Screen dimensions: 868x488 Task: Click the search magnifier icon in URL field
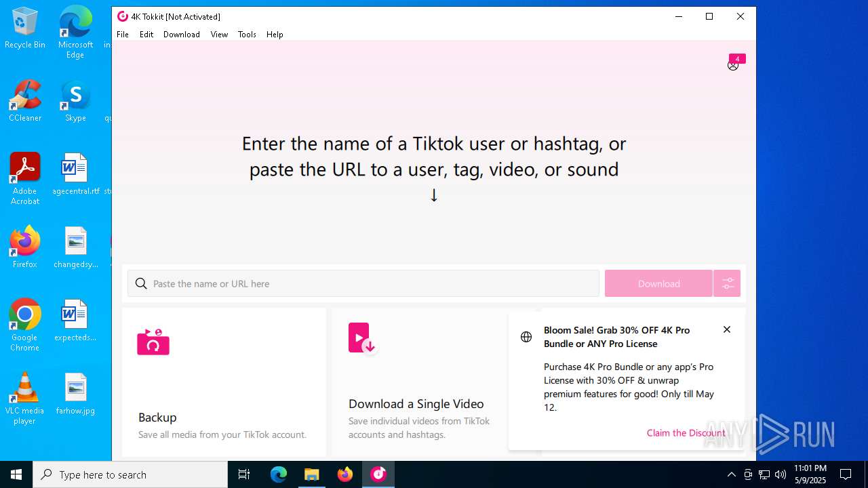pyautogui.click(x=141, y=283)
